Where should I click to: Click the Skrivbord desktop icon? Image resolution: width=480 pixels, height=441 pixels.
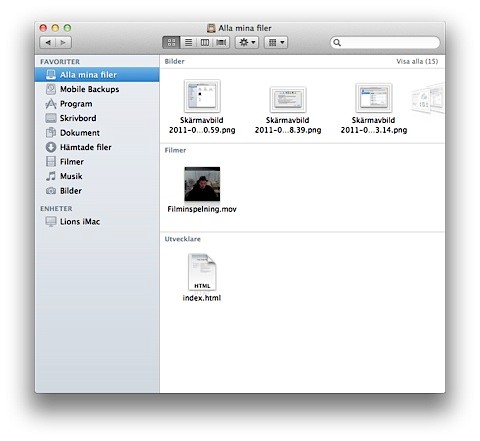tap(51, 118)
